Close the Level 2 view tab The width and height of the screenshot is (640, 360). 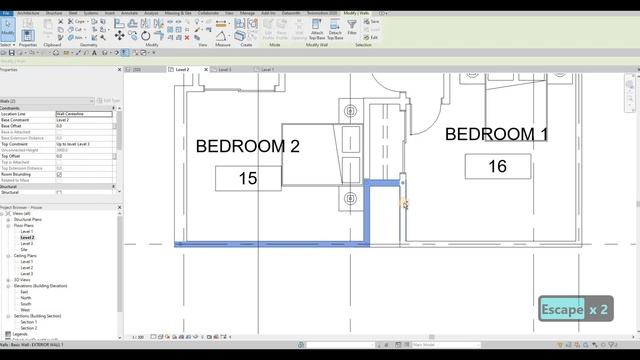[x=206, y=70]
